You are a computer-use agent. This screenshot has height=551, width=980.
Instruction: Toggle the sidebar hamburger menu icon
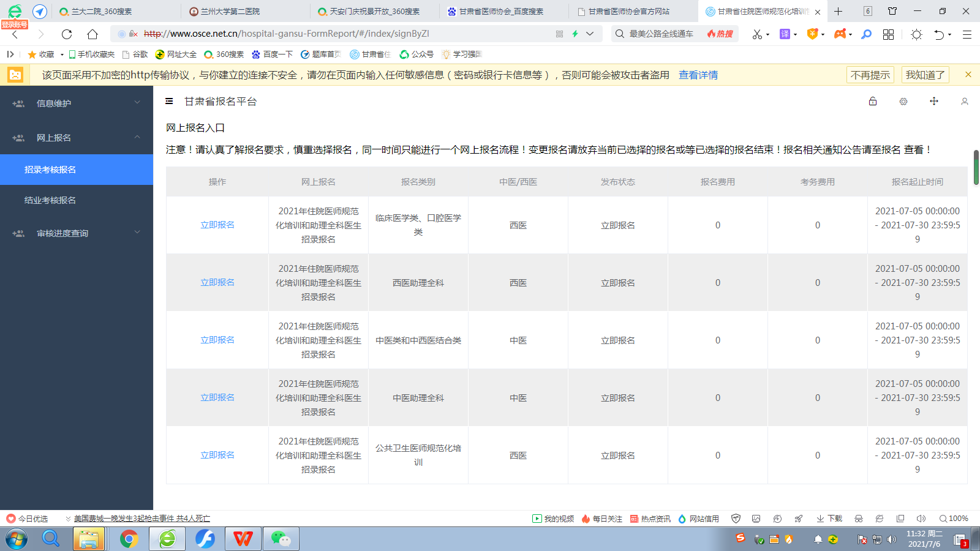tap(169, 102)
